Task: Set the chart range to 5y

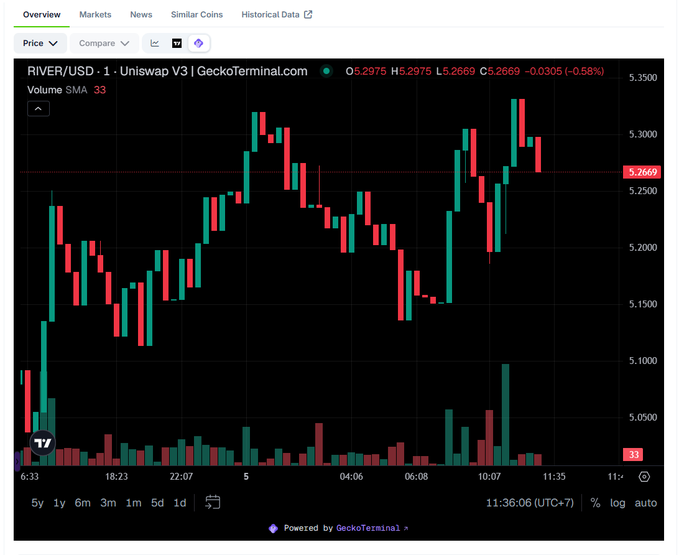Action: (x=37, y=503)
